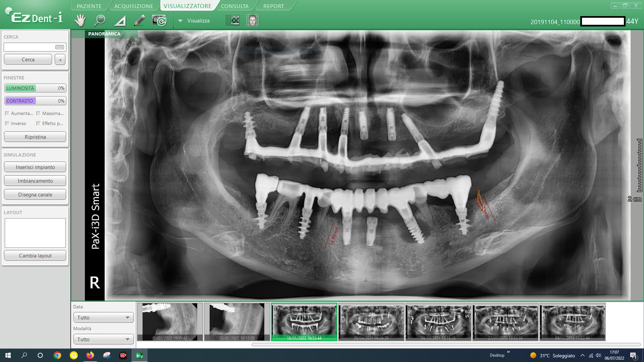
Task: Open the Visualizza dropdown
Action: [x=194, y=21]
